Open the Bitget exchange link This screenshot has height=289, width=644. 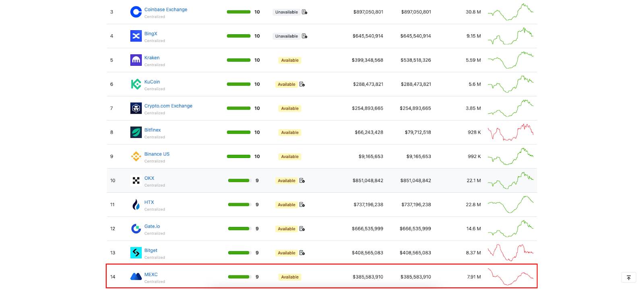[x=151, y=250]
